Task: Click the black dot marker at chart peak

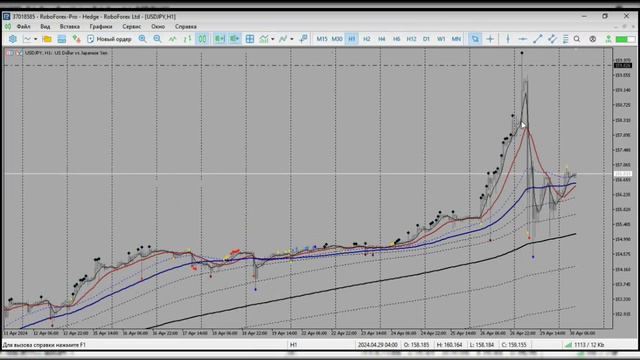Action: coord(522,53)
